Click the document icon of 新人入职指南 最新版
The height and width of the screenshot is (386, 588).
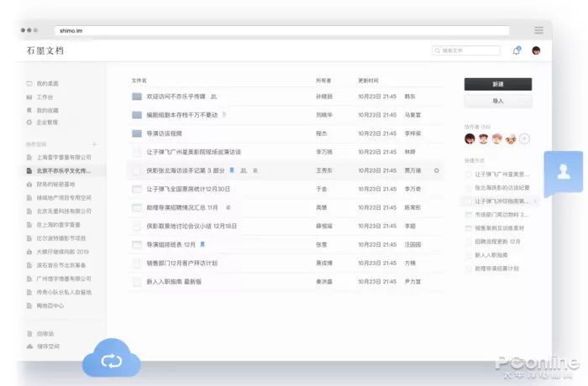click(137, 281)
